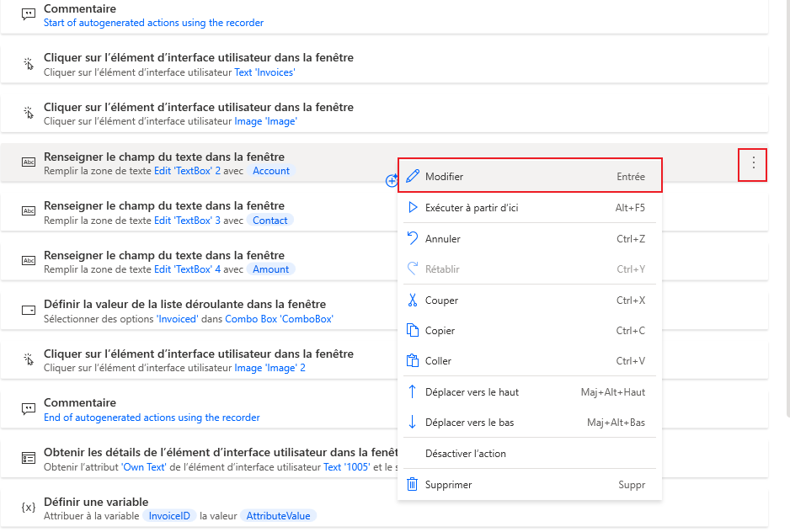Select 'Définir la valeur de la liste déroulante' title
Screen dimensions: 790x532
185,304
